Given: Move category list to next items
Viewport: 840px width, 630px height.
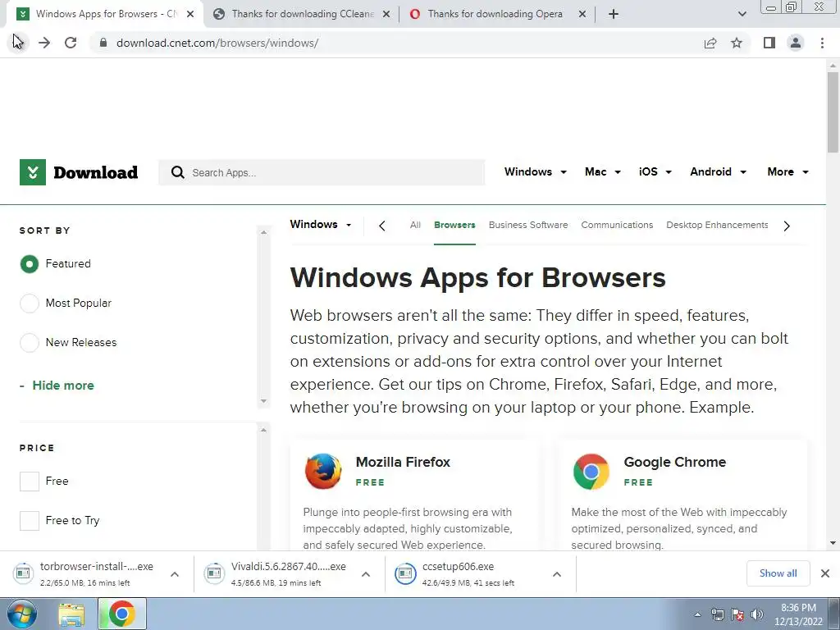Looking at the screenshot, I should click(787, 226).
